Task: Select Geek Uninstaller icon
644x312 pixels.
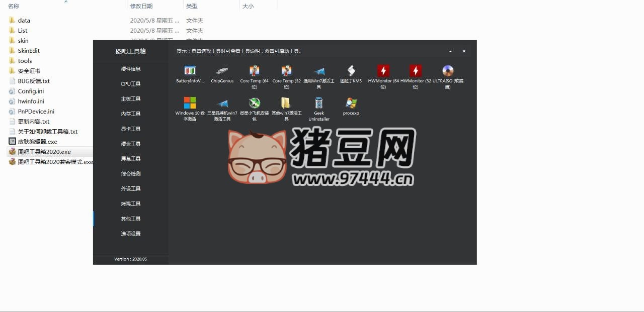Action: [318, 103]
